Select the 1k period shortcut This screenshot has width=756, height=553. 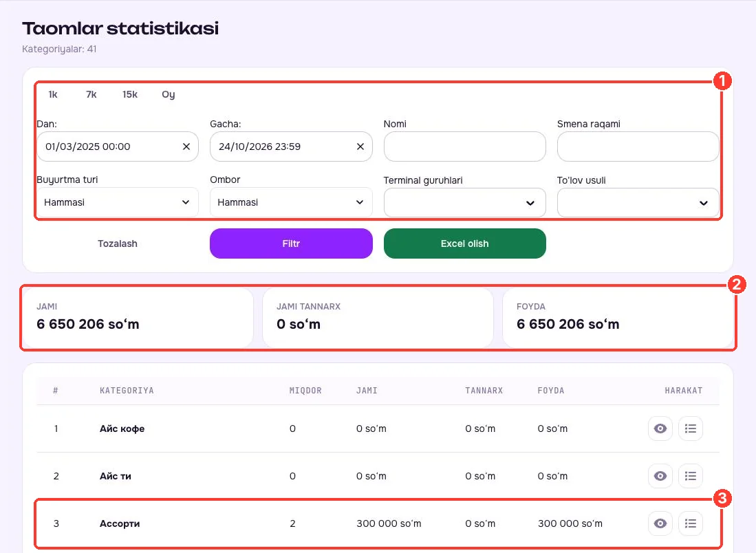coord(53,94)
